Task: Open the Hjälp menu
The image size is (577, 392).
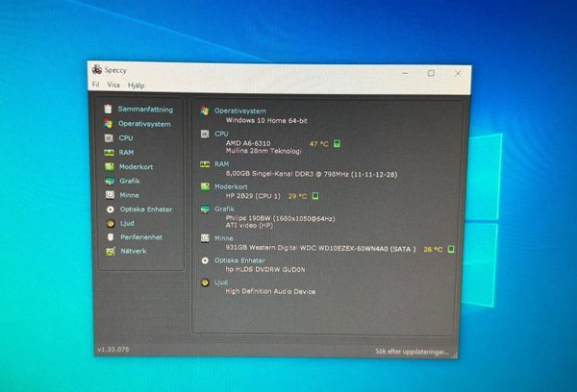Action: pyautogui.click(x=137, y=86)
